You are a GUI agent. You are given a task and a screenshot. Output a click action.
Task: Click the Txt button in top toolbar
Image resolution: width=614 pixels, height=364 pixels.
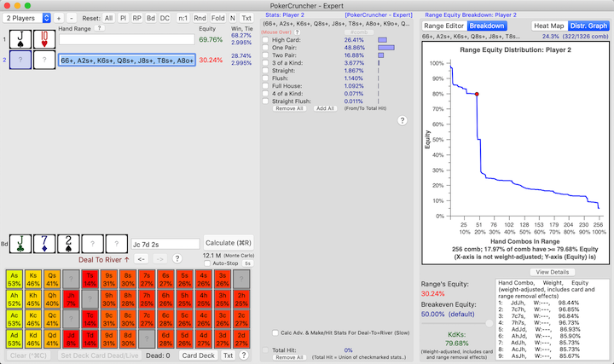[x=246, y=18]
